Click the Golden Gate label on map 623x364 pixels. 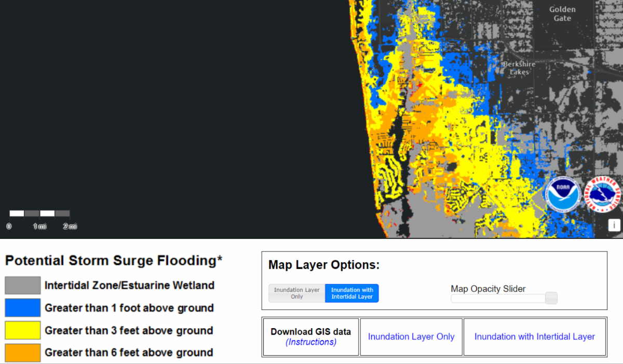coord(562,14)
